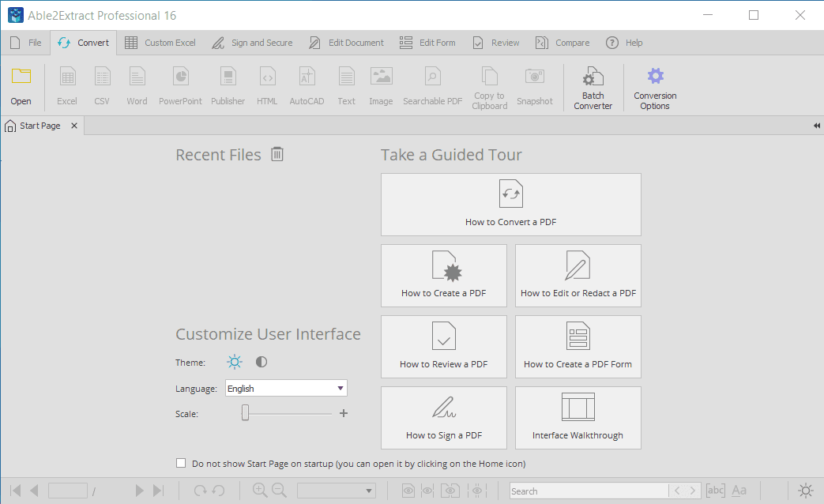Take a Snapshot with camera icon
Viewport: 824px width, 504px height.
coord(534,77)
